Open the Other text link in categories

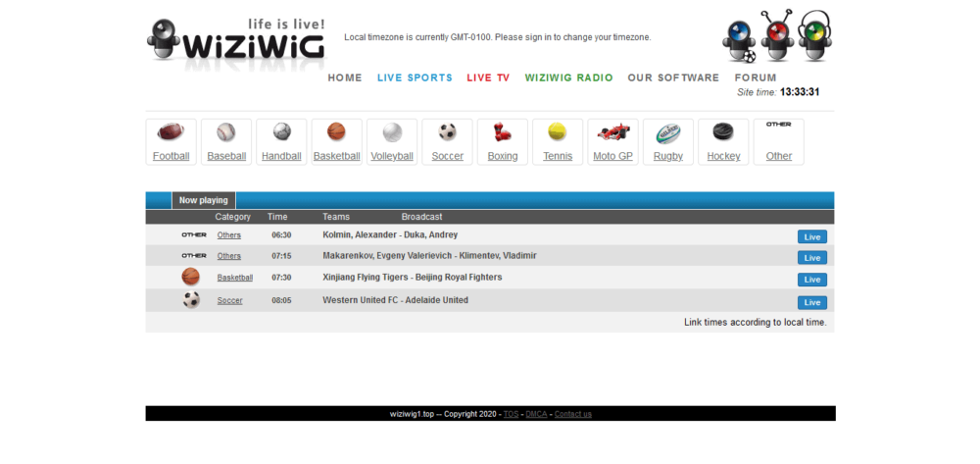(779, 156)
